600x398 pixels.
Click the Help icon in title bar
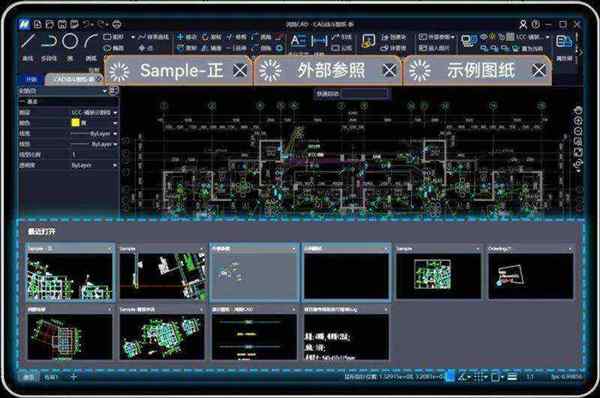tap(536, 24)
